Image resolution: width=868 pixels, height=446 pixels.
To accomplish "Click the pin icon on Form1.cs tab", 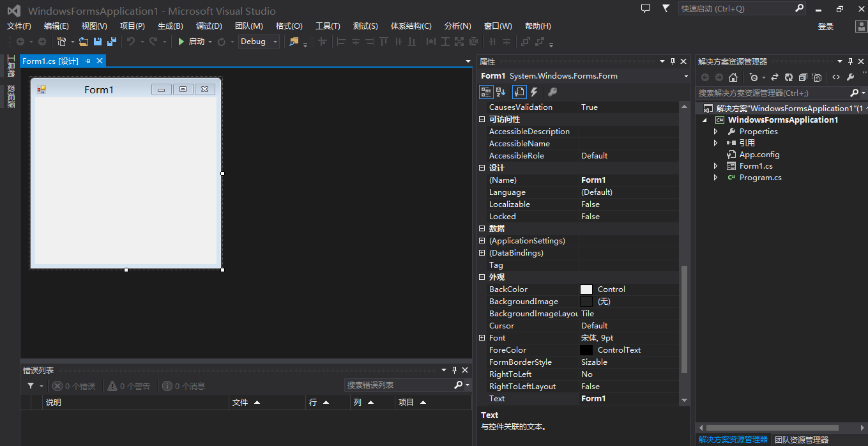I will pyautogui.click(x=88, y=61).
